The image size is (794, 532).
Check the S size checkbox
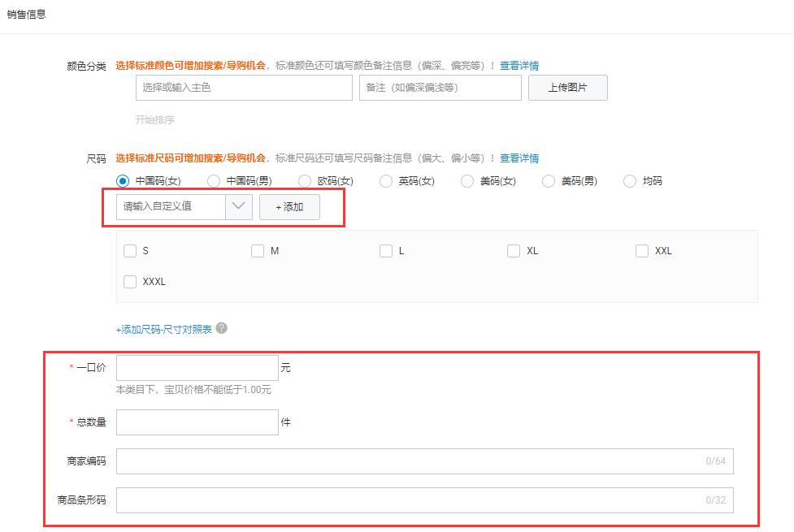click(130, 251)
